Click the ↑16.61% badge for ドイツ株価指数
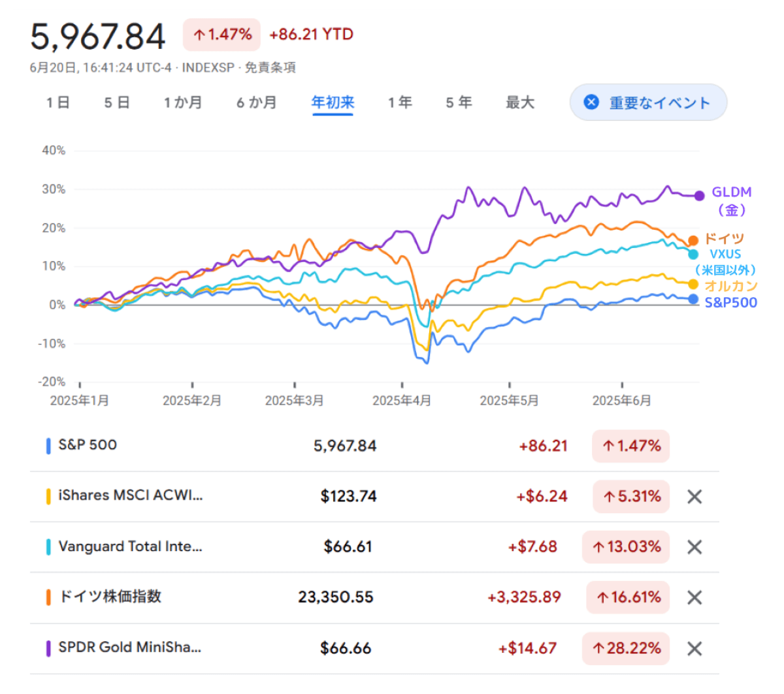The image size is (784, 694). (628, 597)
